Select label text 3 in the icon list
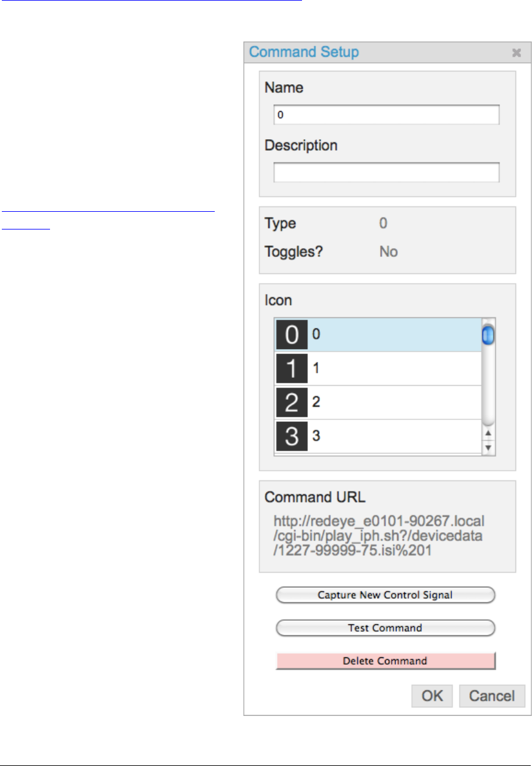This screenshot has width=532, height=766. pyautogui.click(x=316, y=436)
